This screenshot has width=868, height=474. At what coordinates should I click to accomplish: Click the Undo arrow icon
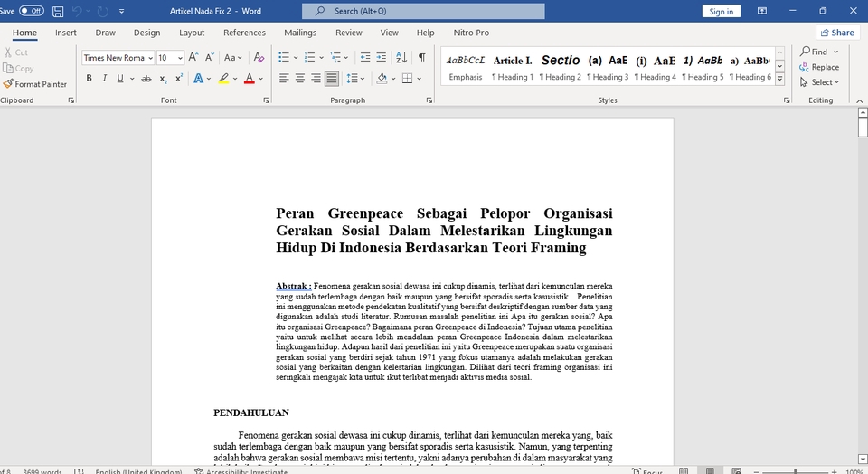[77, 11]
